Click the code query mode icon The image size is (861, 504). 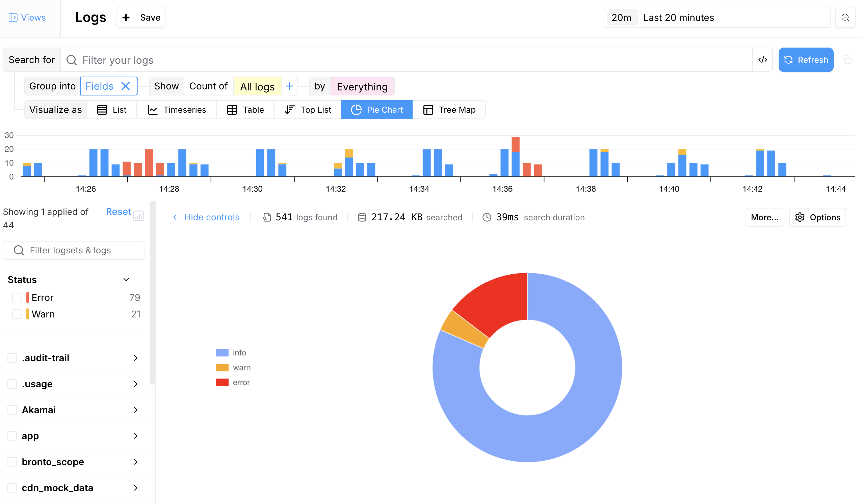click(762, 60)
